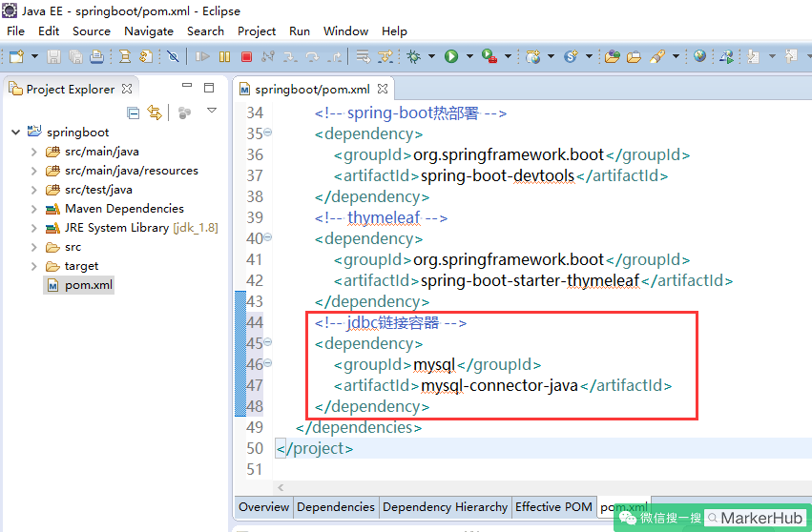The width and height of the screenshot is (812, 532).
Task: Open the Project Explorer view menu arrow
Action: [x=212, y=111]
